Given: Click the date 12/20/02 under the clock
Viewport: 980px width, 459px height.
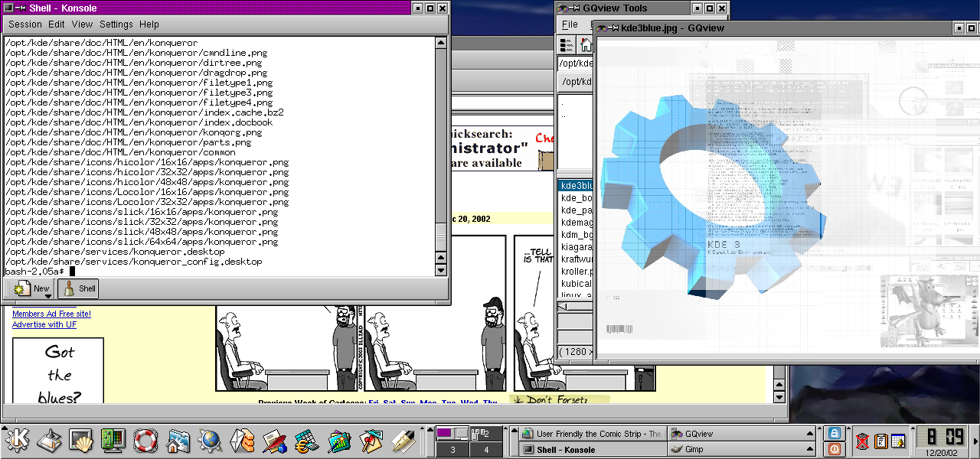Looking at the screenshot, I should tap(943, 451).
